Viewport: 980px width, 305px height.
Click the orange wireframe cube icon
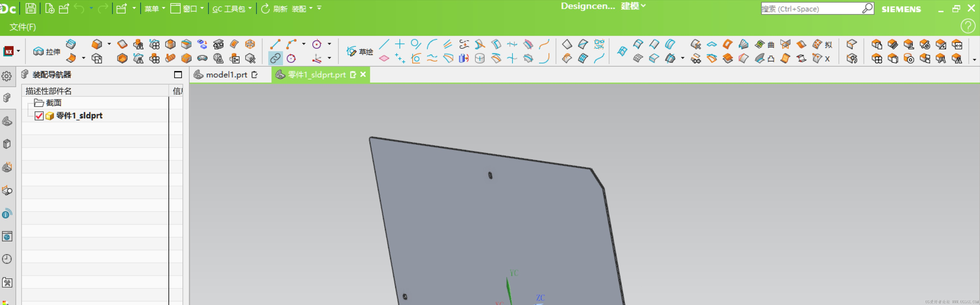[250, 44]
